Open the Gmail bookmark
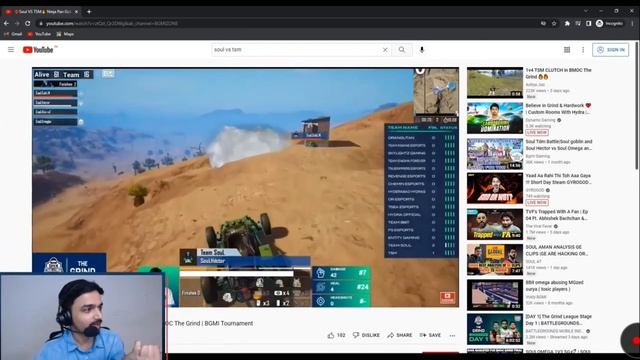640x360 pixels. (13, 34)
